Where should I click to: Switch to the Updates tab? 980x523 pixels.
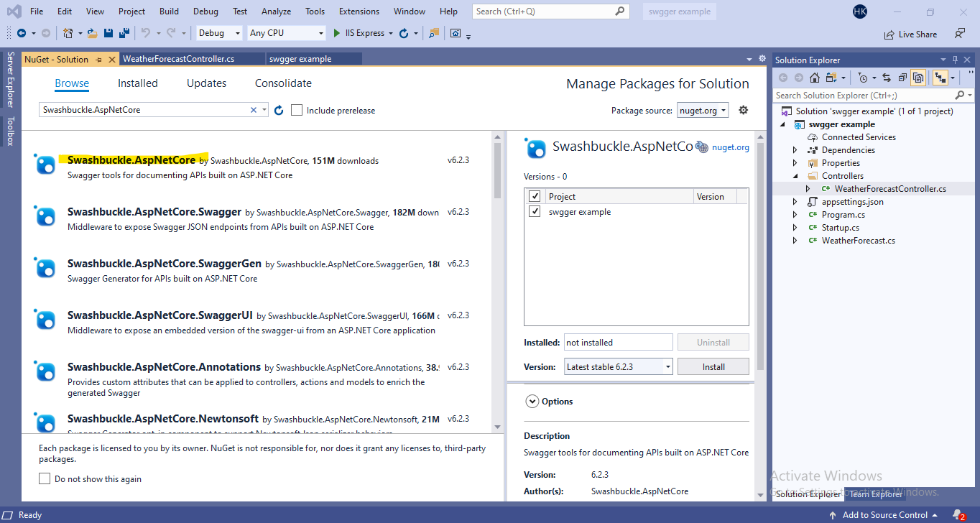[x=207, y=83]
